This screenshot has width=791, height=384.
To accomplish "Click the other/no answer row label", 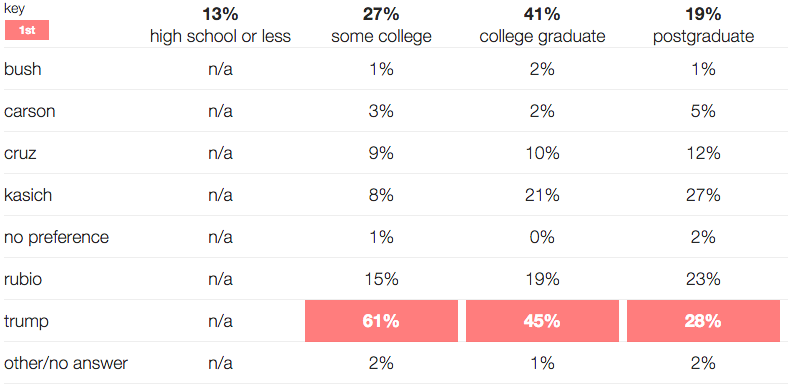I will click(66, 363).
